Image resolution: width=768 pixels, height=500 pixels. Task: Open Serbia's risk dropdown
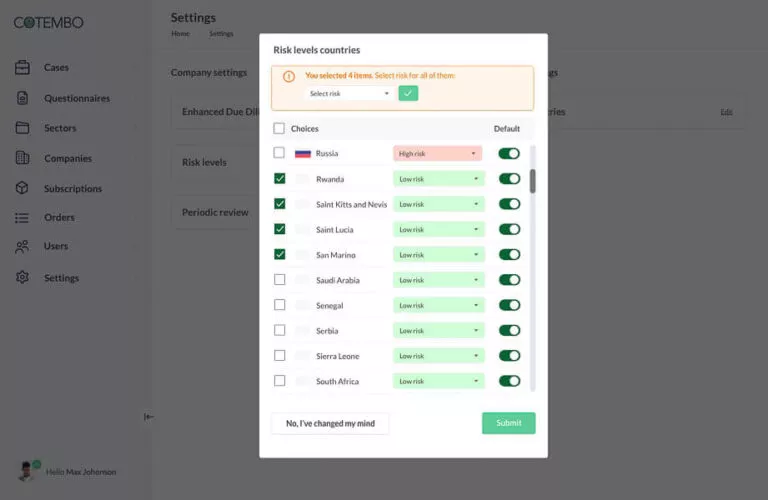pos(438,331)
